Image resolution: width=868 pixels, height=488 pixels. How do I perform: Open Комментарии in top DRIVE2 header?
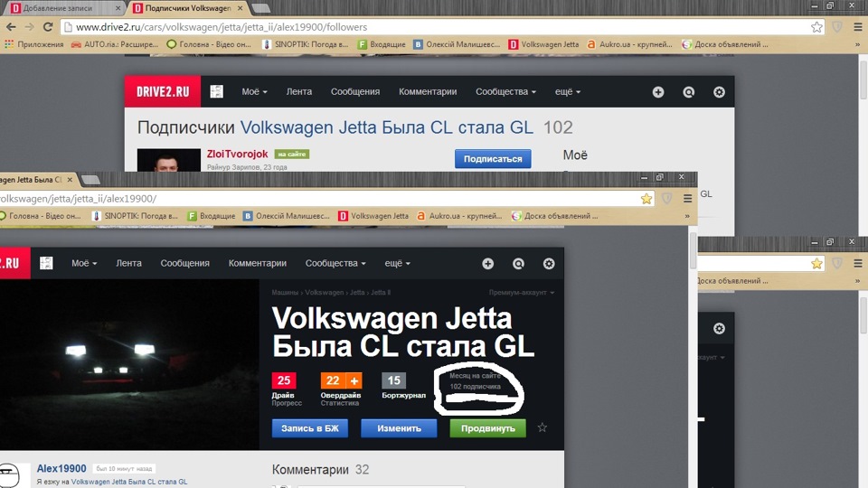(x=428, y=92)
